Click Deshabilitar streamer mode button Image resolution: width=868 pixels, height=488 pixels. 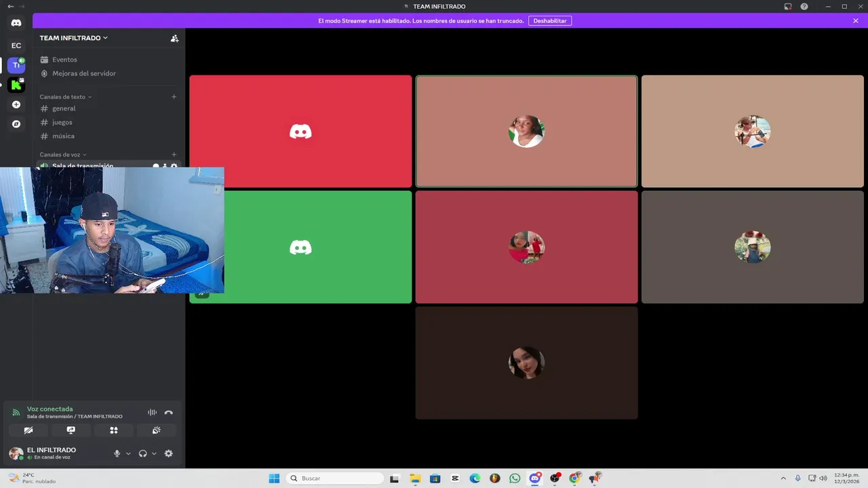coord(550,21)
